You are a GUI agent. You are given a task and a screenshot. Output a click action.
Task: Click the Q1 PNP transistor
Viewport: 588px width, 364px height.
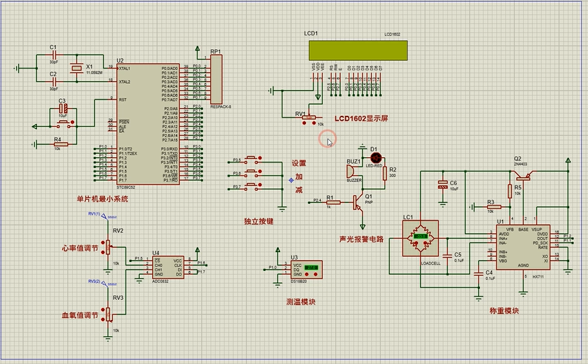coord(358,202)
